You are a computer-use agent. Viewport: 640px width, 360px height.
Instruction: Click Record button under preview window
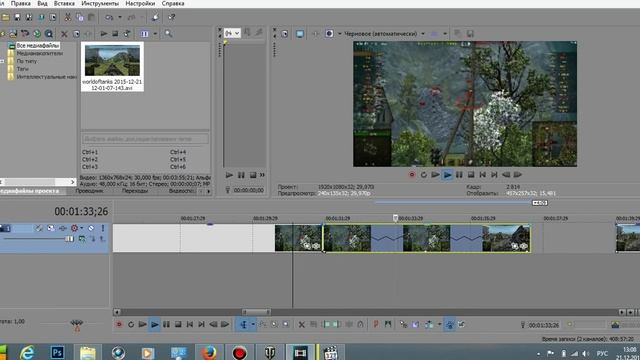(x=412, y=175)
